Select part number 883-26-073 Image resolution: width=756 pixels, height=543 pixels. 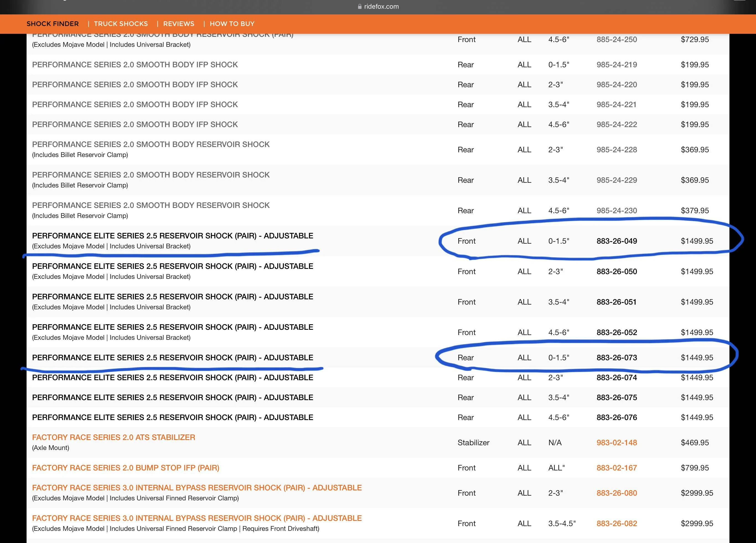point(617,357)
